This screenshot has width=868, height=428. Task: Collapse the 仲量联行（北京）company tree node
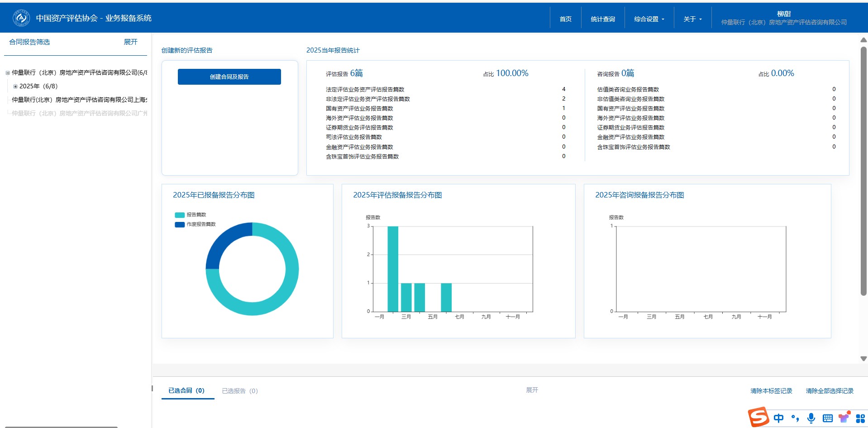(x=8, y=73)
